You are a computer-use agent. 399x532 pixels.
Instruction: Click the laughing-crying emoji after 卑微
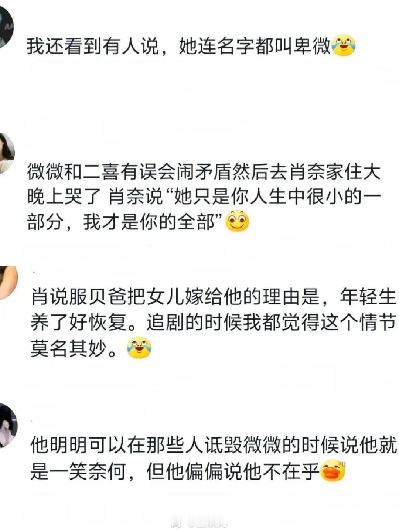344,46
